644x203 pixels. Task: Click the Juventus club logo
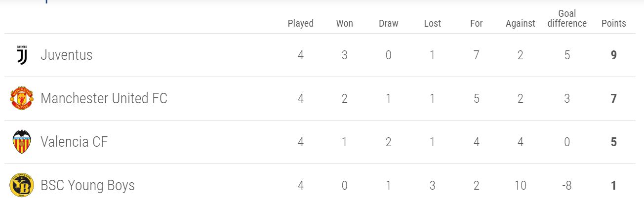[x=22, y=55]
